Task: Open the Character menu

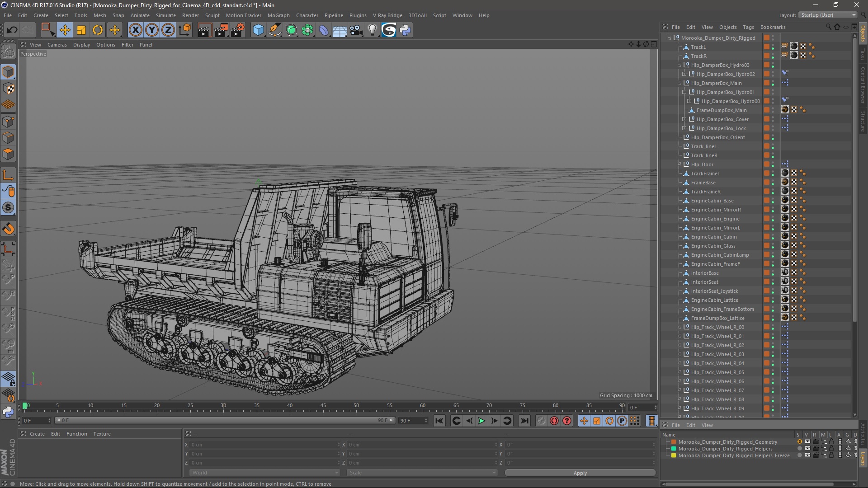Action: point(307,15)
